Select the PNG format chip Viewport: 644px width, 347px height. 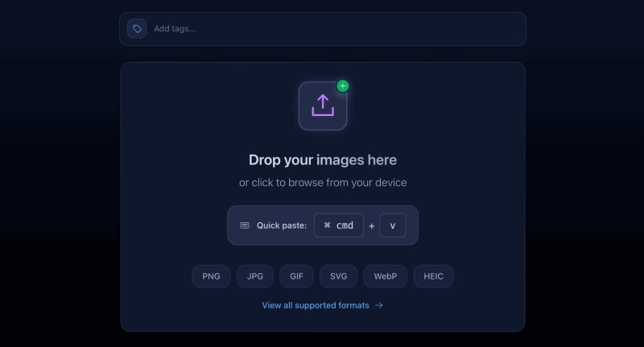point(211,276)
